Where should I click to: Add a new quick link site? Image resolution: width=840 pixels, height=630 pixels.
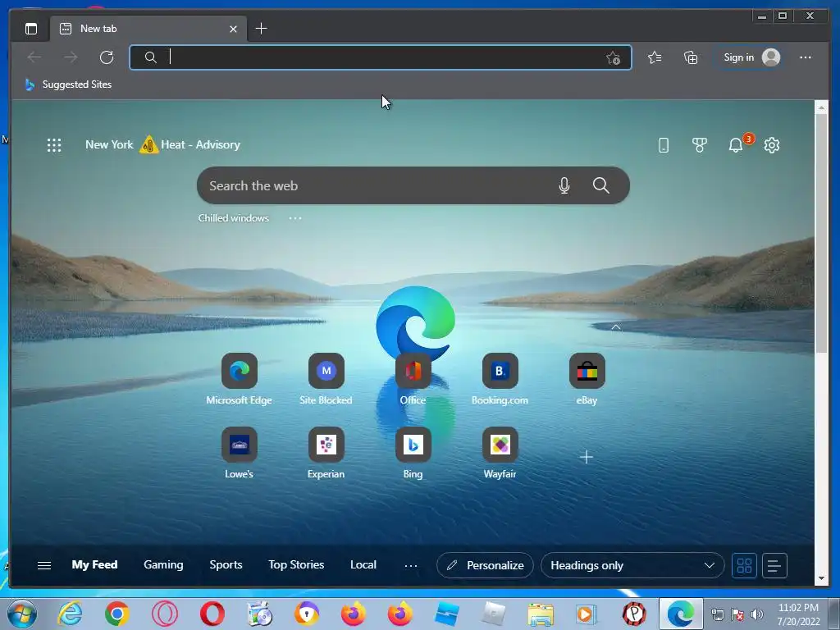587,457
